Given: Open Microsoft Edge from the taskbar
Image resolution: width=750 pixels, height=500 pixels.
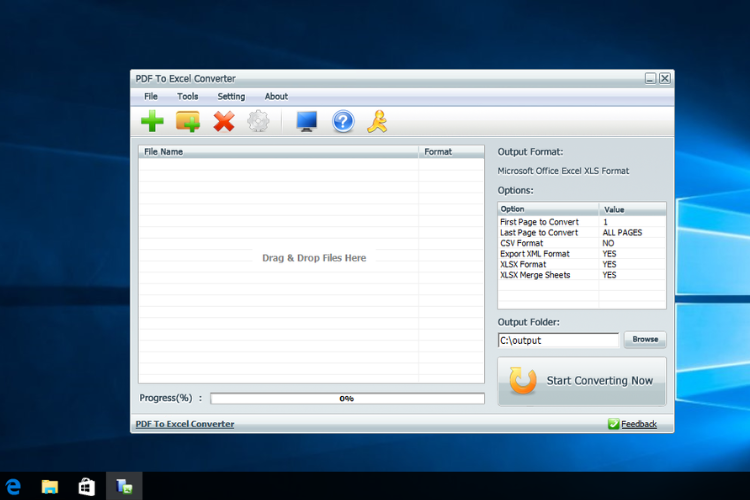Looking at the screenshot, I should coord(13,487).
